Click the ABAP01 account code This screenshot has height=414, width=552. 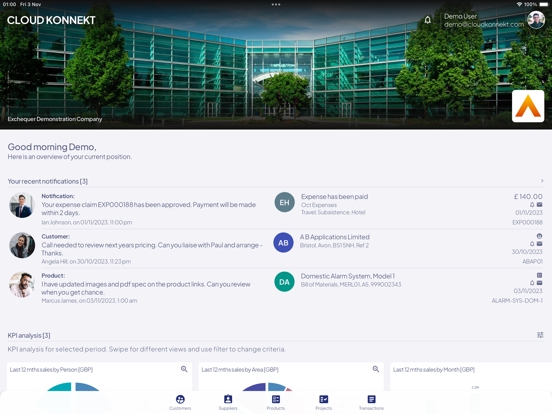click(532, 262)
